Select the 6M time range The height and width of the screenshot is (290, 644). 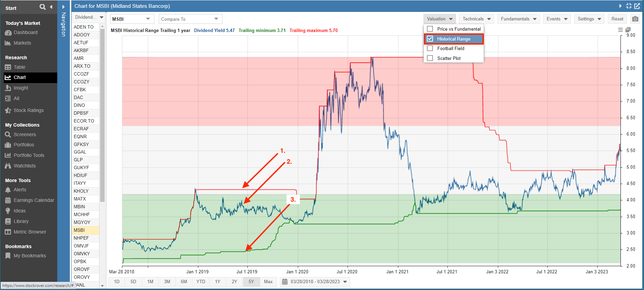point(184,281)
